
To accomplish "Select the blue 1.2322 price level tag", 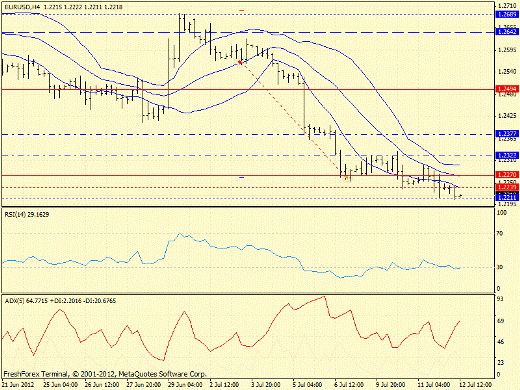I will click(x=508, y=155).
